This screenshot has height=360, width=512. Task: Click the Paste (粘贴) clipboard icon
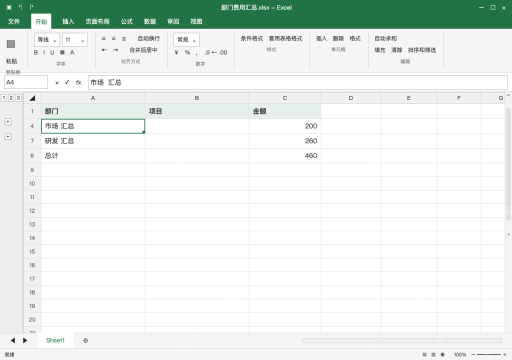[x=11, y=44]
